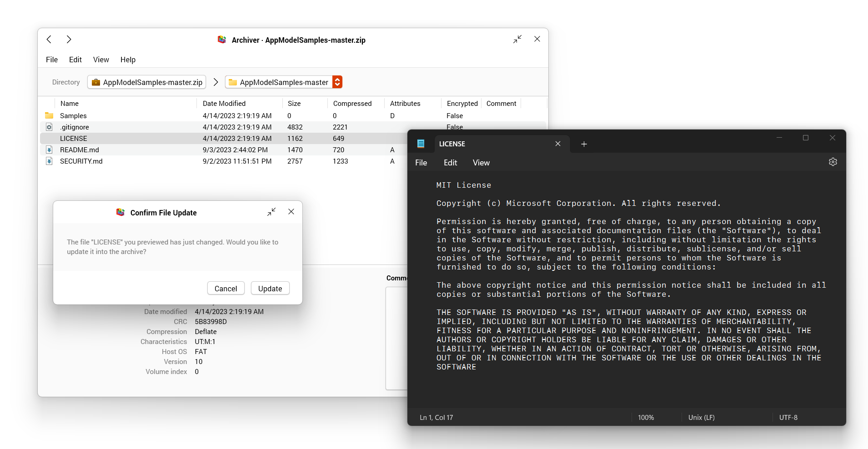Click the Copyright line in Notepad text
This screenshot has width=868, height=449.
(579, 204)
